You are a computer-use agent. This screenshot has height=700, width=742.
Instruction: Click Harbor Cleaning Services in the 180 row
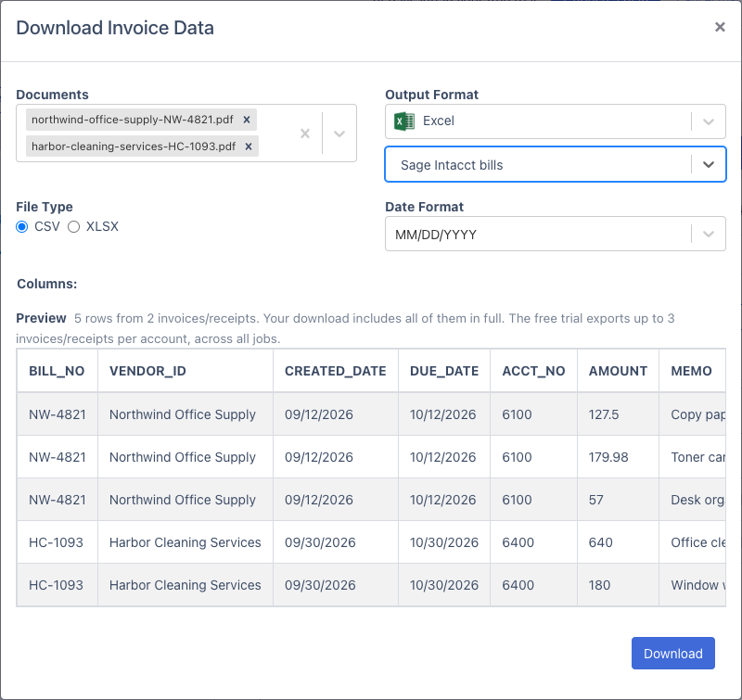coord(185,585)
